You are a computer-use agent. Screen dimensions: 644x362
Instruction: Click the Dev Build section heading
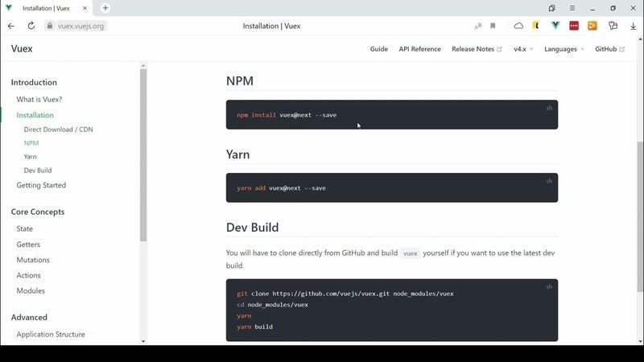pos(252,228)
